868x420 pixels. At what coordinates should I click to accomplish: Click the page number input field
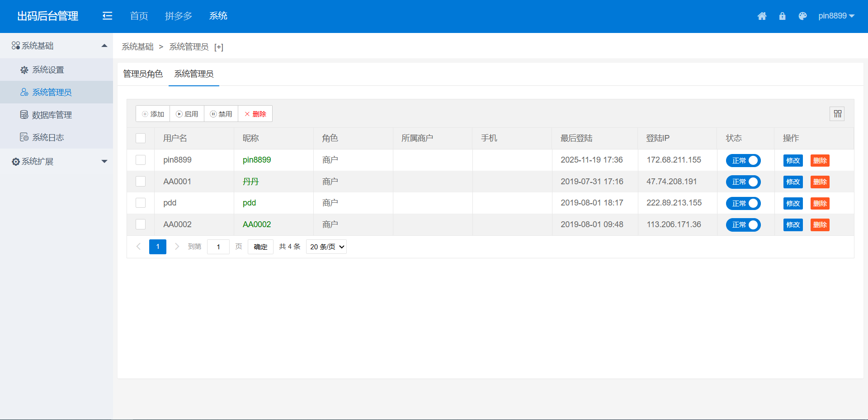click(x=218, y=247)
